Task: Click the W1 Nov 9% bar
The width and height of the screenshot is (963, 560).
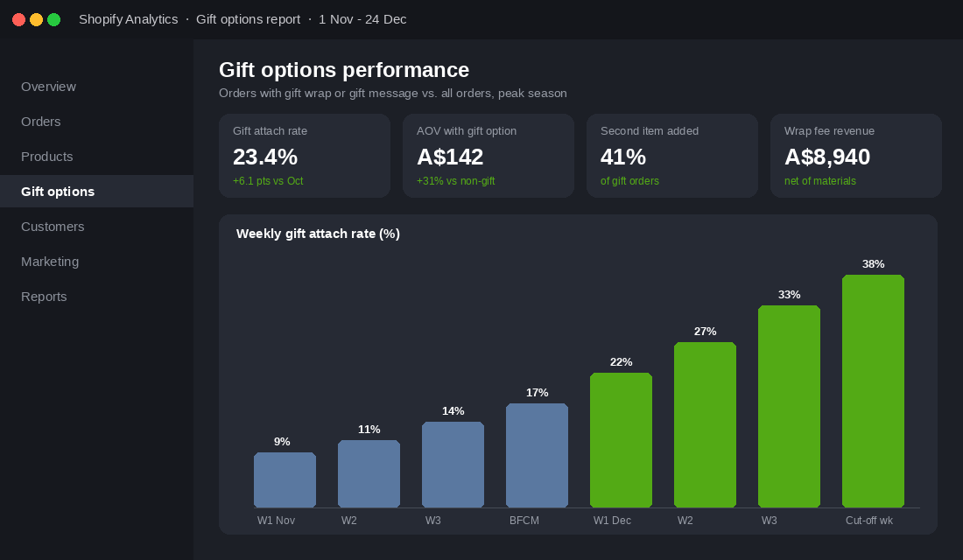Action: [285, 480]
